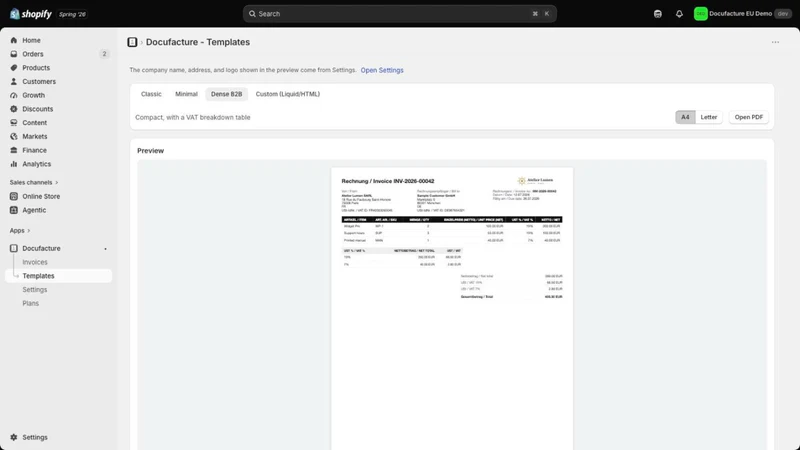Switch to the Classic template tab
800x450 pixels.
pyautogui.click(x=151, y=94)
